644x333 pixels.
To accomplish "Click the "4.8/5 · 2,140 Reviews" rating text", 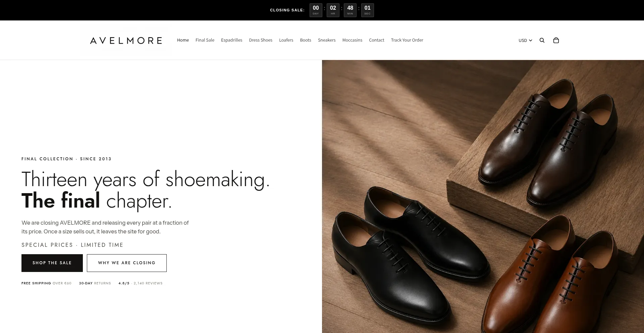I will pyautogui.click(x=141, y=283).
